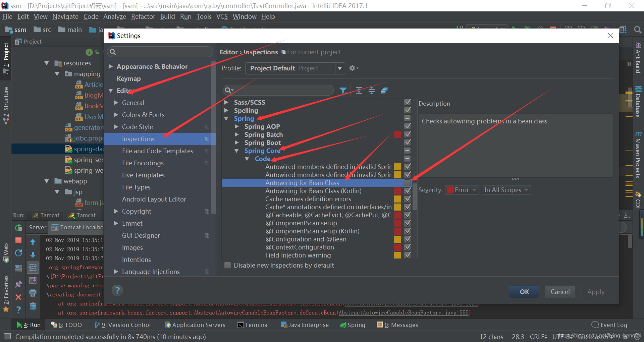Expand the Code Style settings node
Screen dimensions: 644x342
tap(116, 127)
